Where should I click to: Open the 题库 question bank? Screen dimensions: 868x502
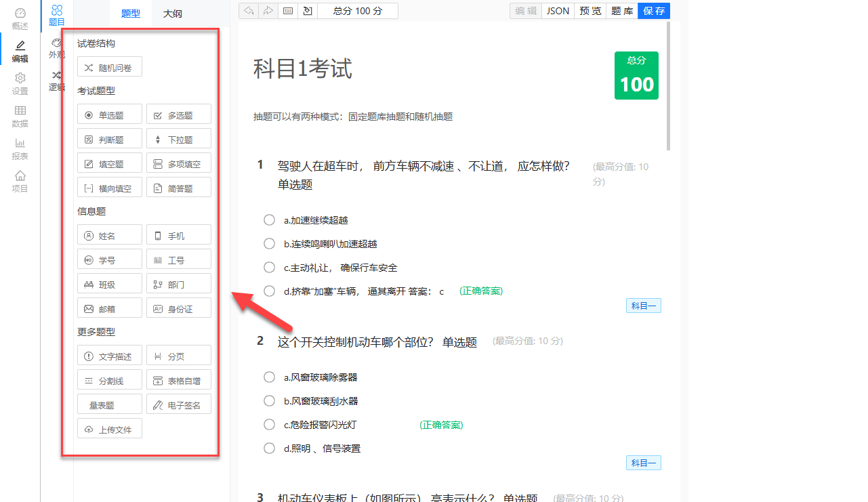(622, 11)
